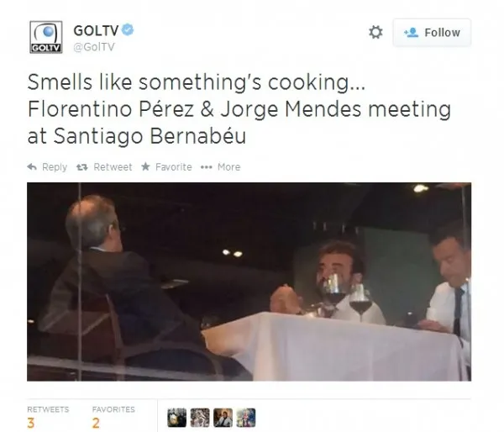
Task: Open the last retweeter avatar thumbnail
Action: click(246, 418)
